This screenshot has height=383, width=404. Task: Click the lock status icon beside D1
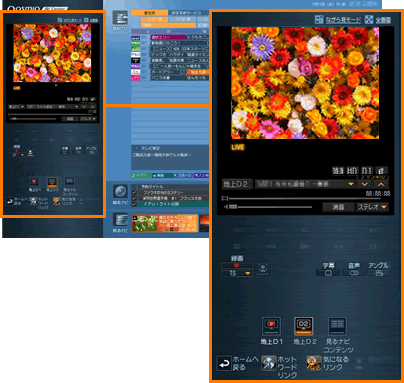[x=381, y=170]
